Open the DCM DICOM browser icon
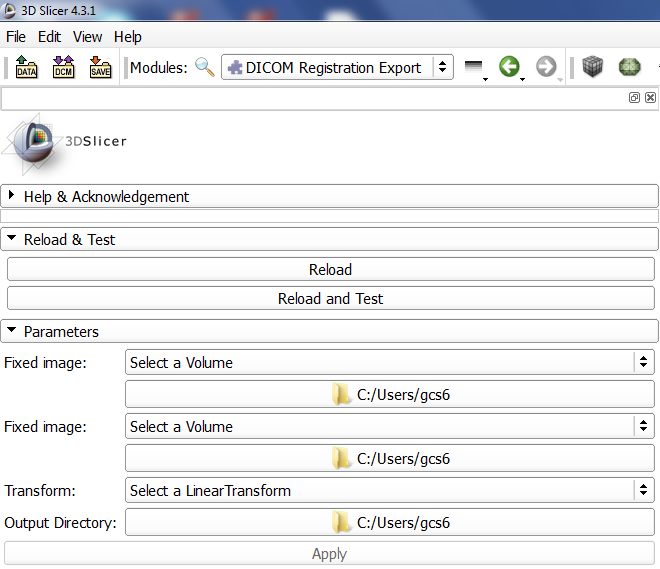Screen dimensions: 660x569 click(x=63, y=68)
